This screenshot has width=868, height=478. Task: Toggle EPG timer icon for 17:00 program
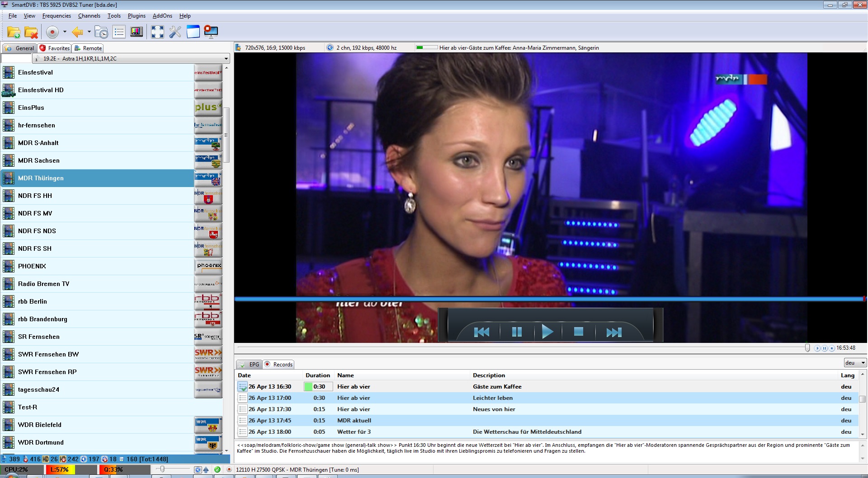point(243,398)
